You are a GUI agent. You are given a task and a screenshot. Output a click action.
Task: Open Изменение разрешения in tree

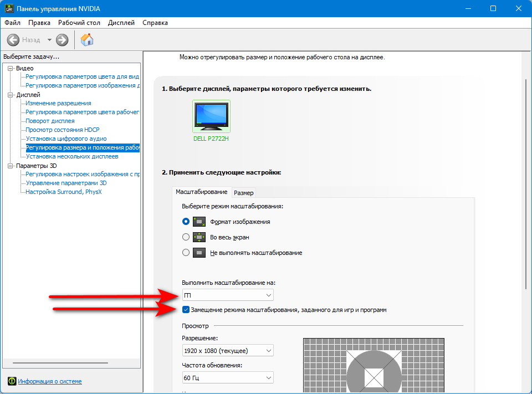pos(58,103)
